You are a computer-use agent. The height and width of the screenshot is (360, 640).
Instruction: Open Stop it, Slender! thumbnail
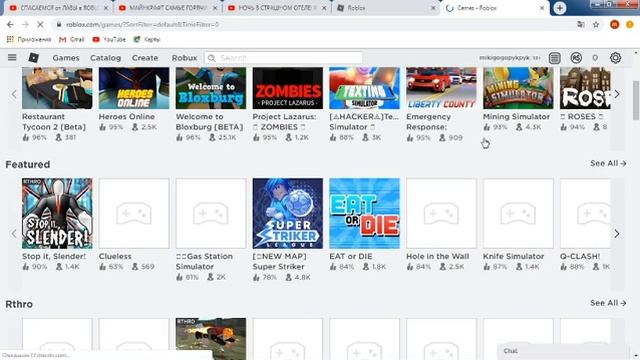coord(57,213)
